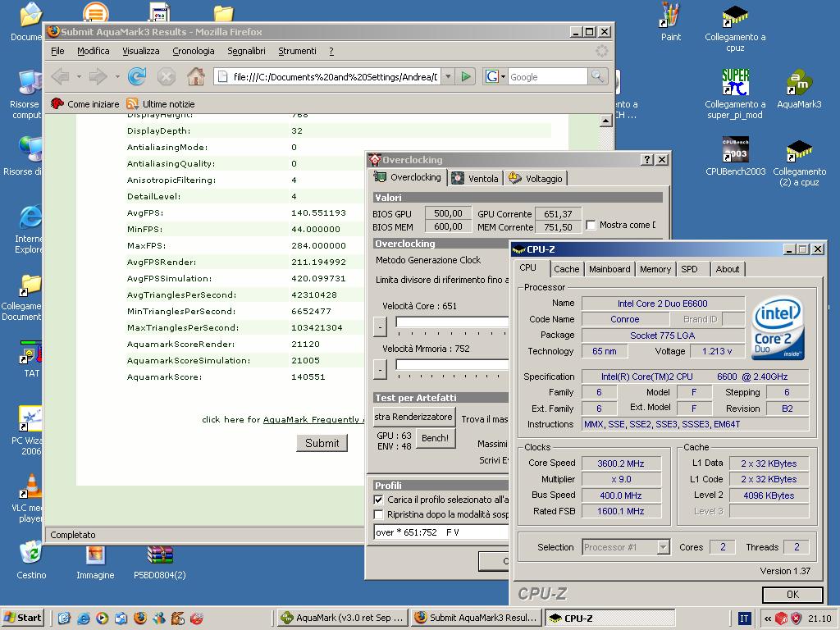Click the search magnifier icon in Firefox

pyautogui.click(x=597, y=76)
